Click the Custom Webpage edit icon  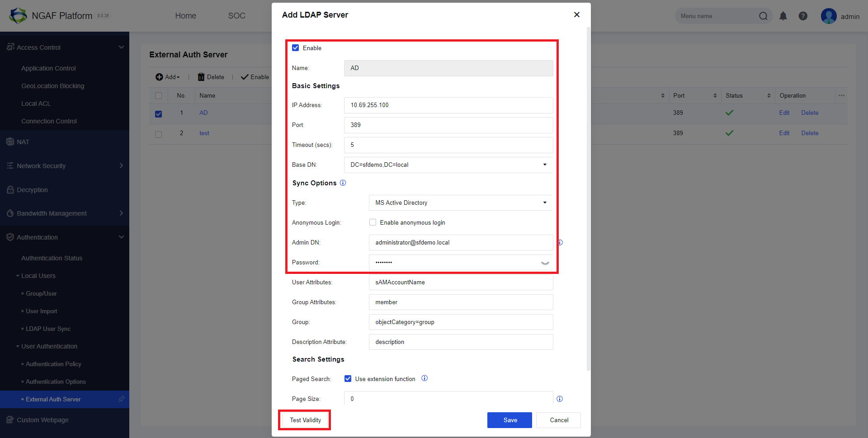(10, 420)
